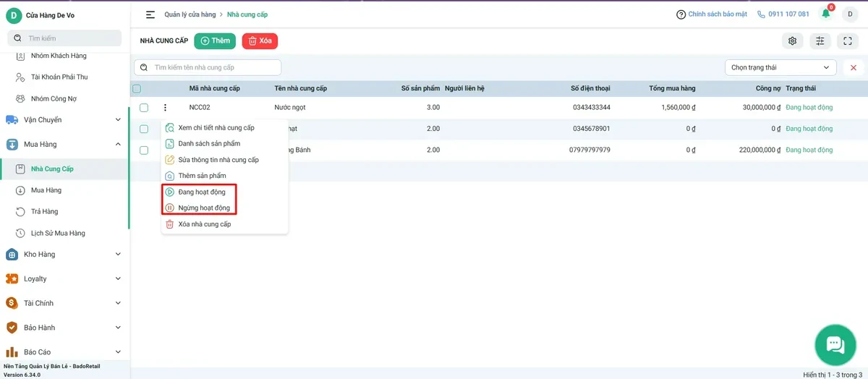Viewport: 868px width, 379px height.
Task: Clear filters with the red X icon
Action: click(x=854, y=67)
